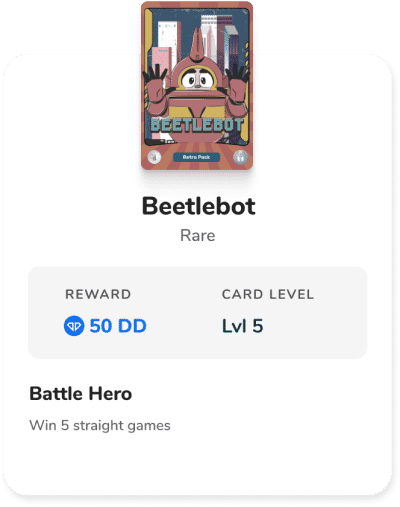The height and width of the screenshot is (507, 400).
Task: Click the teal BEETLEBOT lettering on card art
Action: click(x=197, y=125)
